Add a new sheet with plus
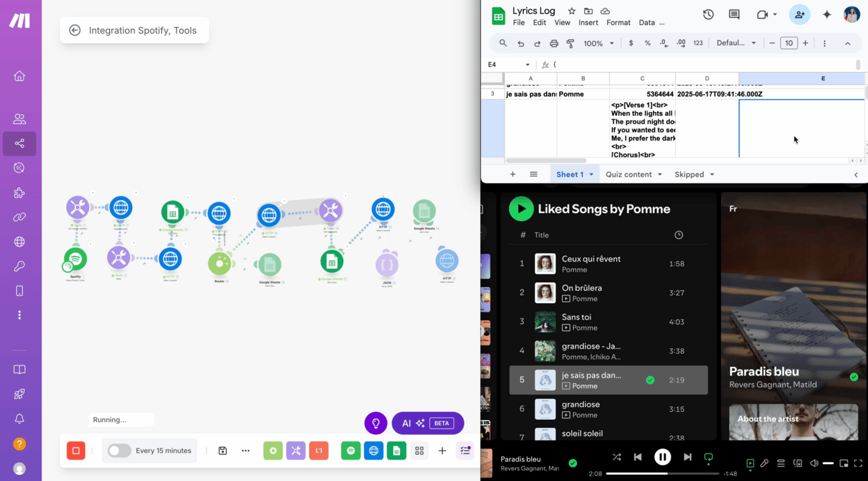The height and width of the screenshot is (481, 868). 513,175
